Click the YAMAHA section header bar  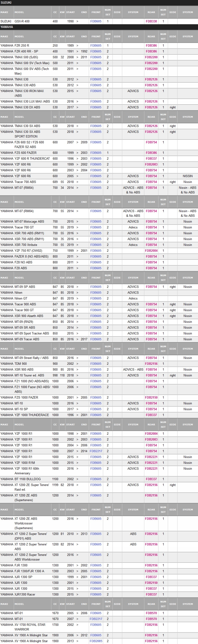[99, 27]
